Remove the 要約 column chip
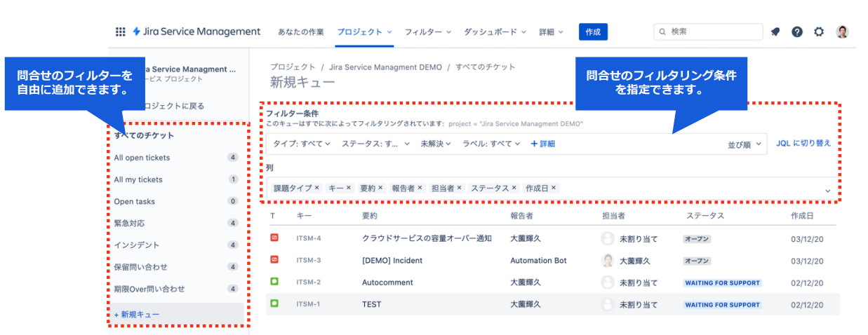 tap(381, 188)
